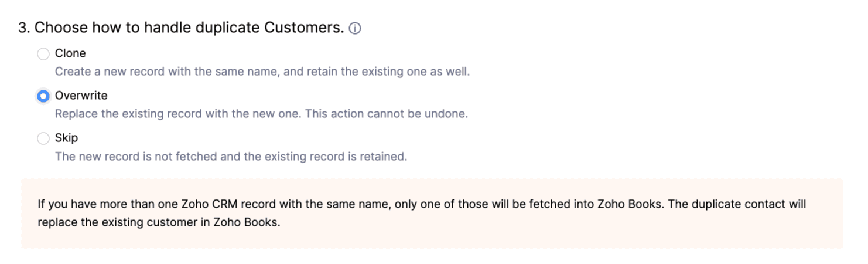868x264 pixels.
Task: Click the info icon beside duplicate Customers heading
Action: [355, 28]
